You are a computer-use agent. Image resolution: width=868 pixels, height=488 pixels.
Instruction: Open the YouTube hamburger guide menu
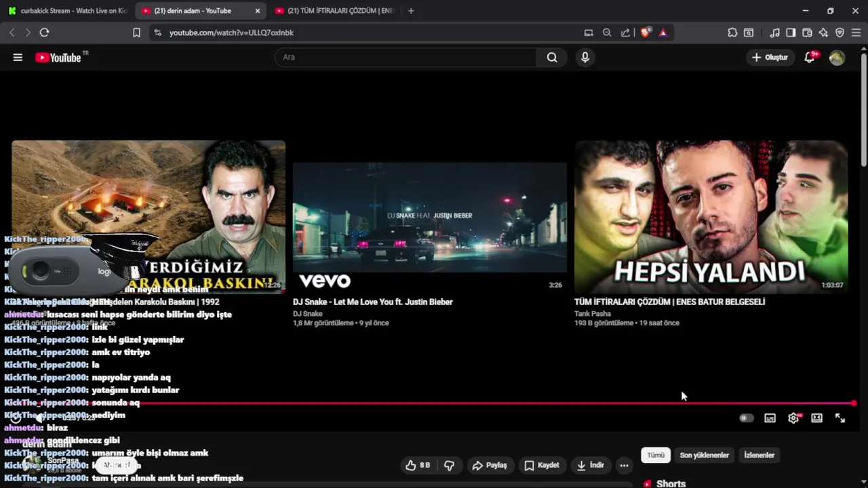click(18, 58)
